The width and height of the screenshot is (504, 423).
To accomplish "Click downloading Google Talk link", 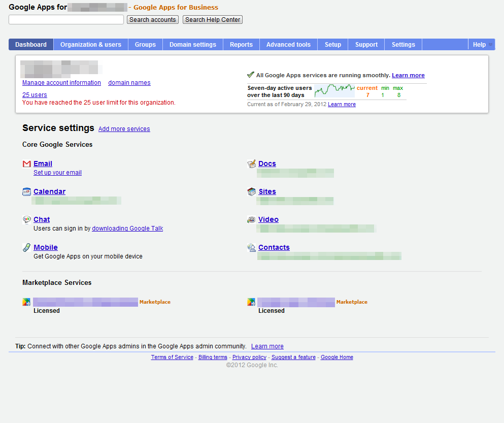I will coord(127,229).
